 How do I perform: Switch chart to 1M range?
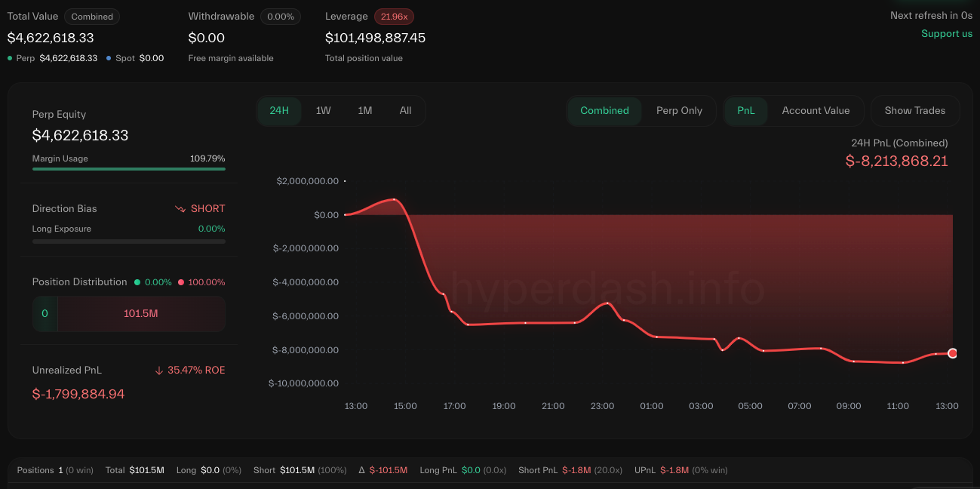pos(365,111)
